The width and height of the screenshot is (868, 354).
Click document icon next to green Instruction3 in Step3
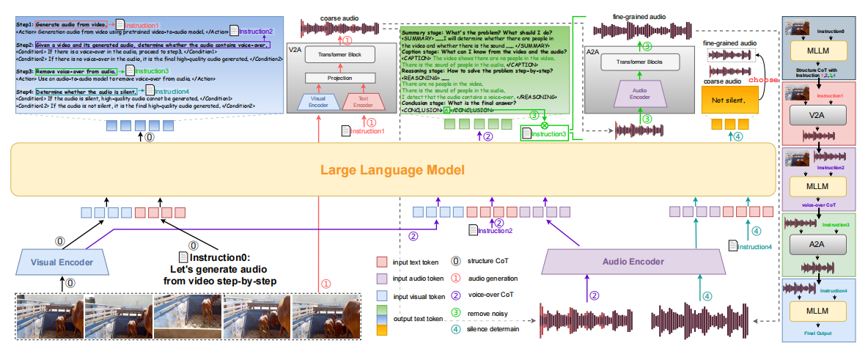pos(130,71)
